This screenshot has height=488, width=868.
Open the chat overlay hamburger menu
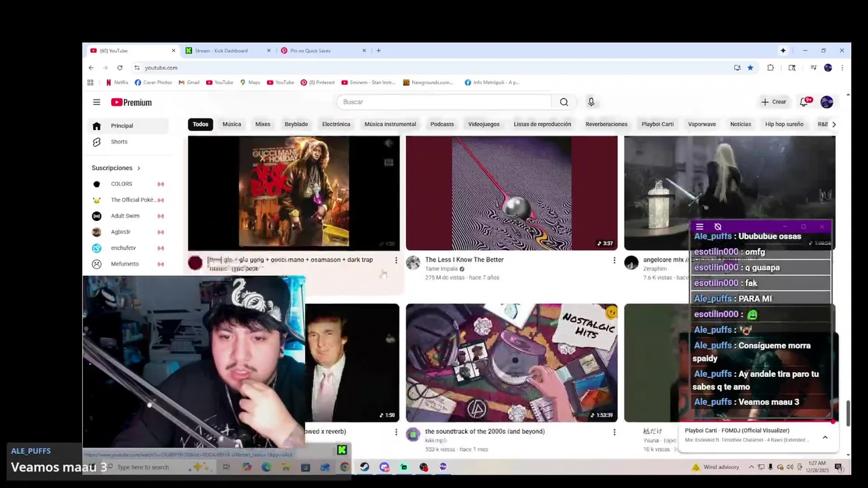(699, 227)
